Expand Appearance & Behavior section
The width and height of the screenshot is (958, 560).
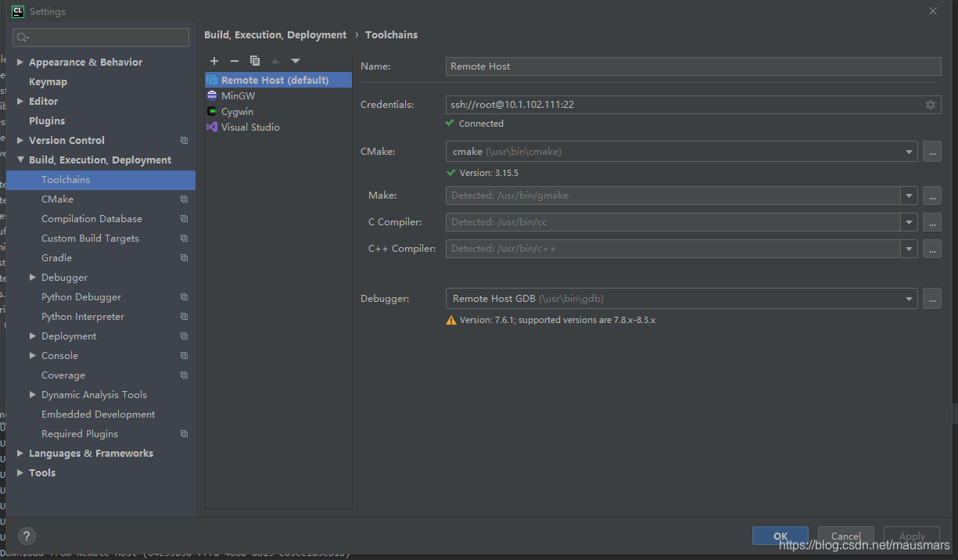click(x=20, y=62)
